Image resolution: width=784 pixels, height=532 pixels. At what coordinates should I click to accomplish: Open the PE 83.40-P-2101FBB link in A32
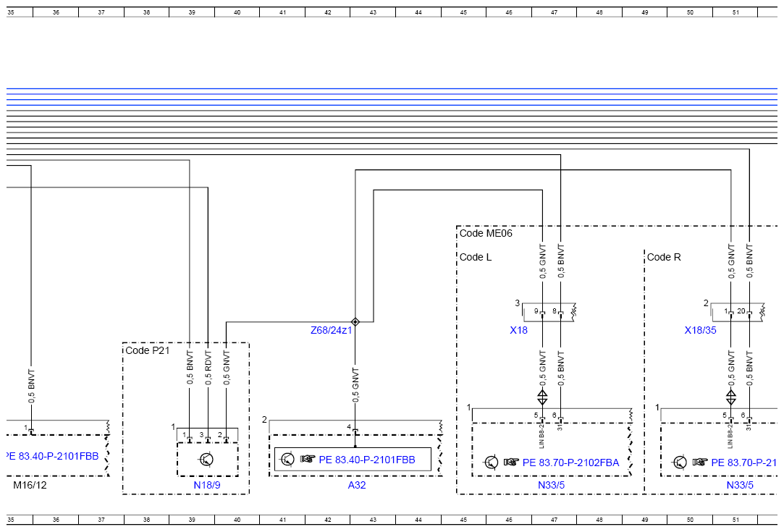pos(367,460)
